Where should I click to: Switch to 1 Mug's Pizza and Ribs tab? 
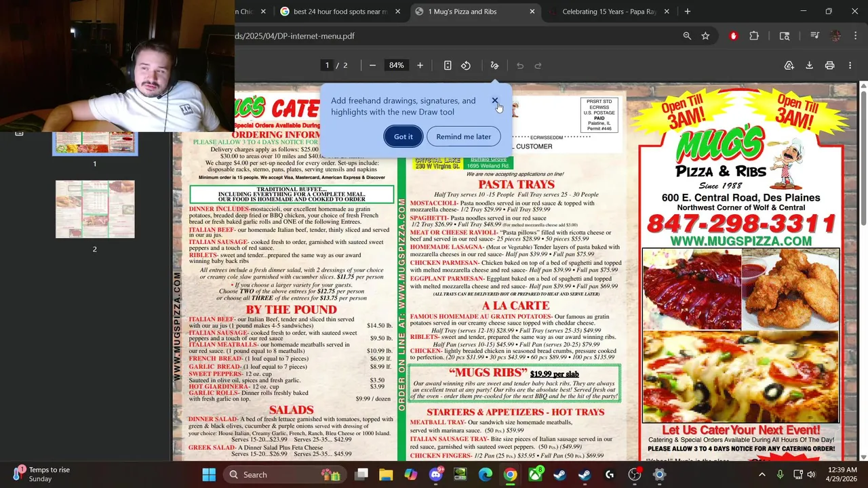[x=475, y=12]
